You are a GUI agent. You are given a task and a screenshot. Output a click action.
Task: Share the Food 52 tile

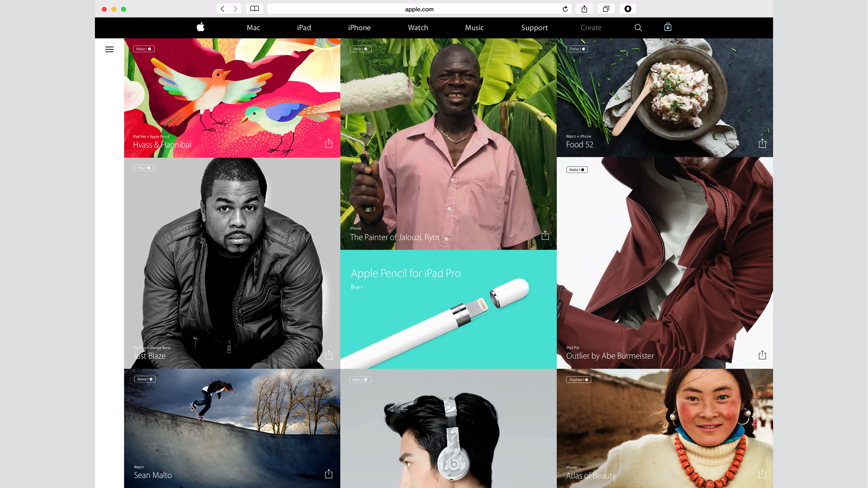pyautogui.click(x=762, y=143)
